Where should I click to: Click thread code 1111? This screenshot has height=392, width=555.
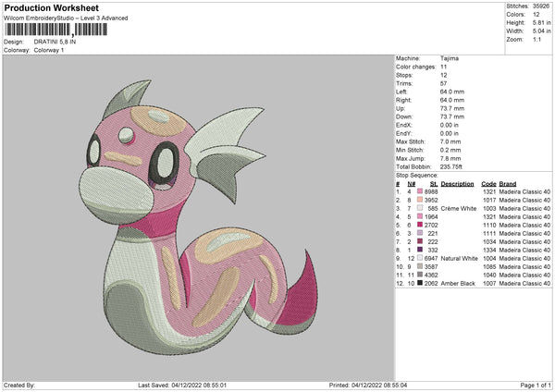coord(489,234)
